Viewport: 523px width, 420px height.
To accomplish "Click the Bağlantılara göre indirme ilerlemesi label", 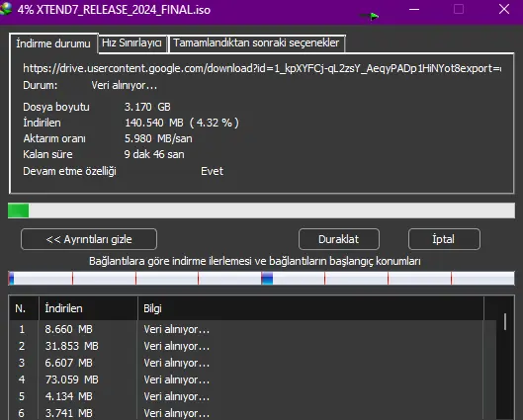I will 255,261.
